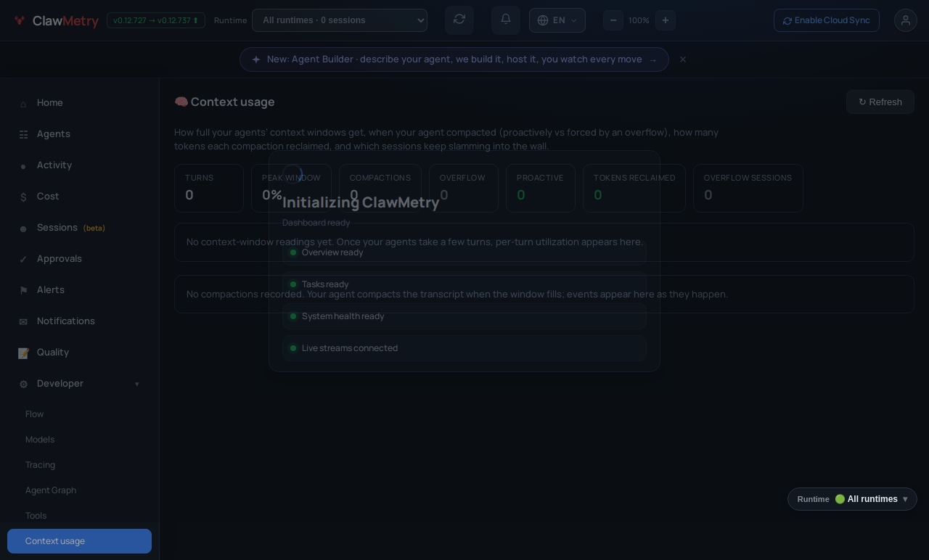
Task: Click the Tasks ready status row
Action: pos(464,284)
